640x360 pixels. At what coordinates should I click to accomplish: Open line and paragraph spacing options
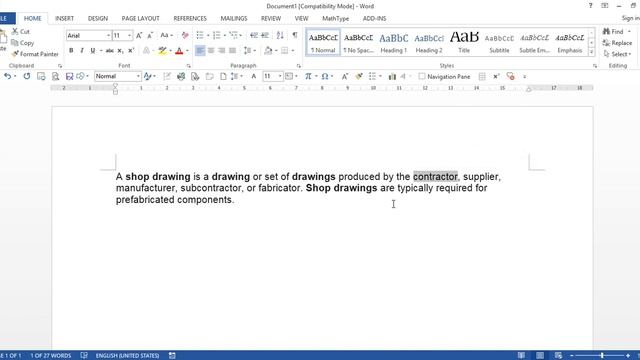249,51
